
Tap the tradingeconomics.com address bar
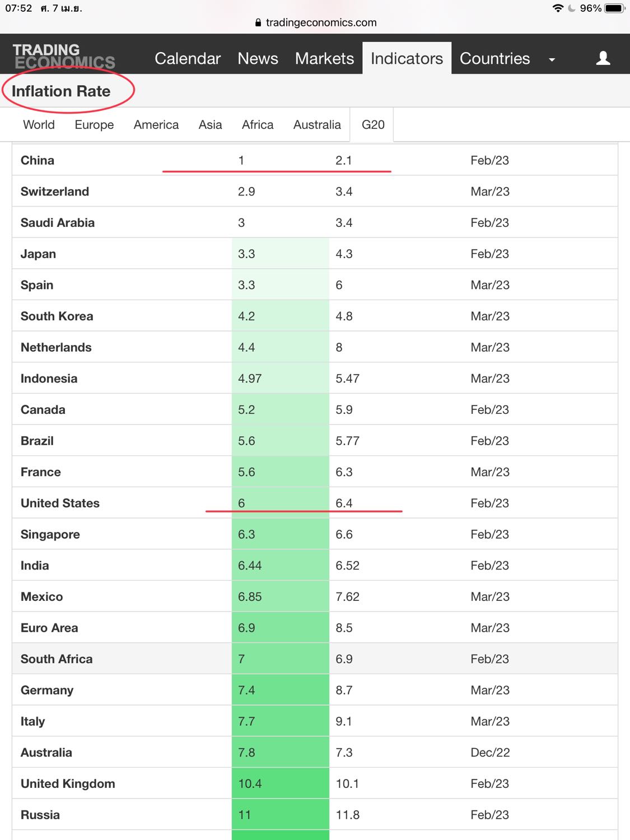[x=321, y=22]
